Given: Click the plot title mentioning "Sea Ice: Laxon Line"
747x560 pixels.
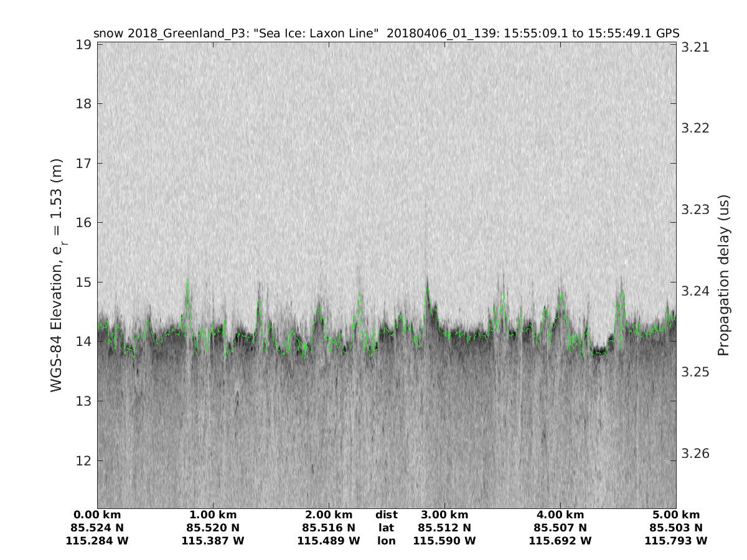Looking at the screenshot, I should coord(386,33).
